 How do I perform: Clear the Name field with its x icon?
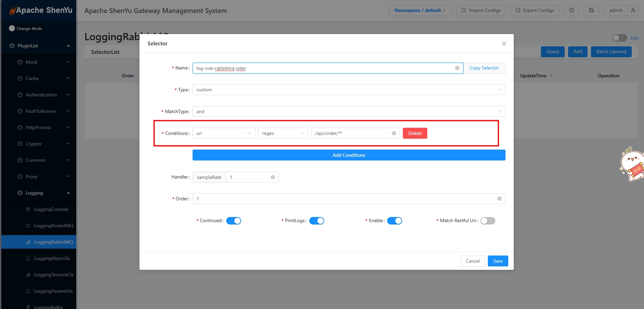click(x=457, y=68)
